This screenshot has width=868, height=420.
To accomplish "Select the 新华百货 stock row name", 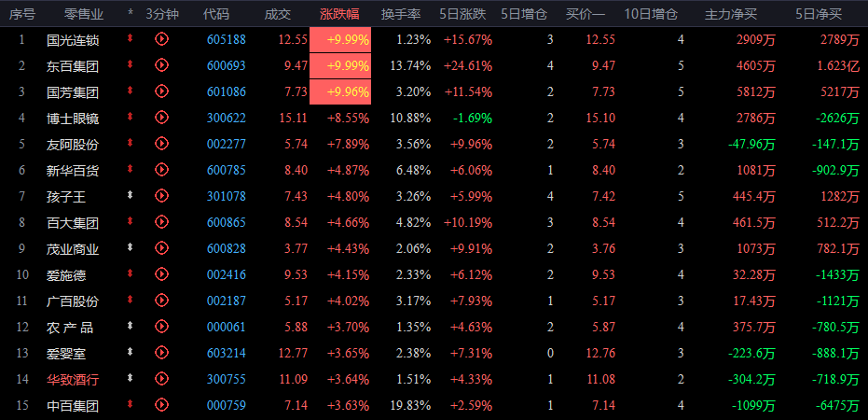I will tap(73, 170).
